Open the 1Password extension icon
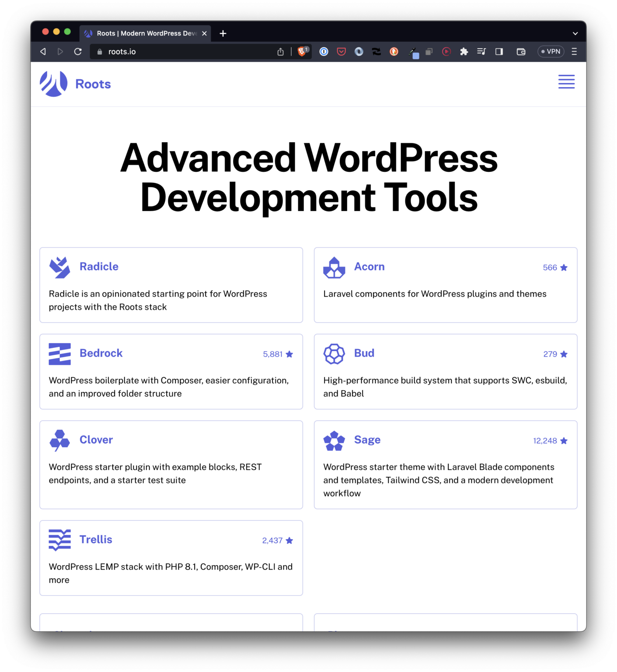This screenshot has width=617, height=672. tap(324, 51)
